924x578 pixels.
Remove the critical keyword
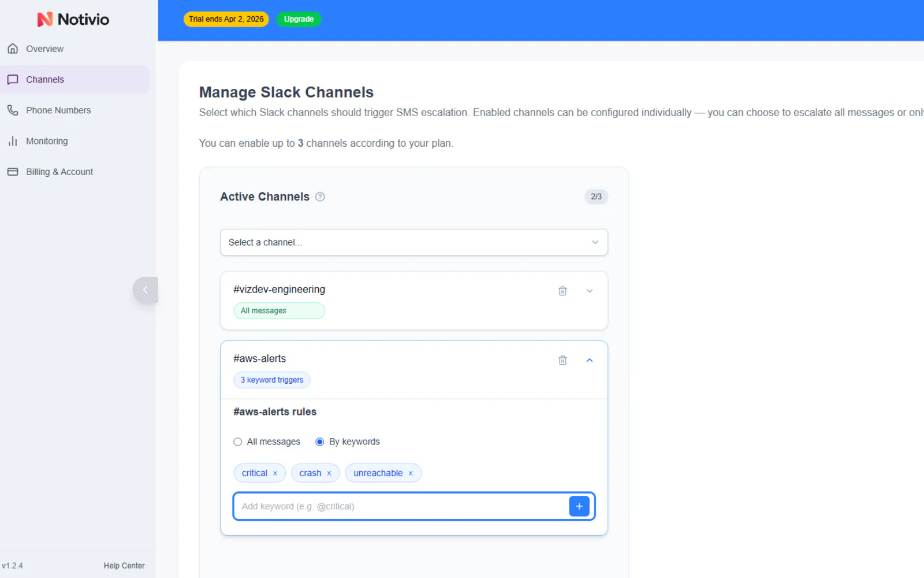point(275,473)
